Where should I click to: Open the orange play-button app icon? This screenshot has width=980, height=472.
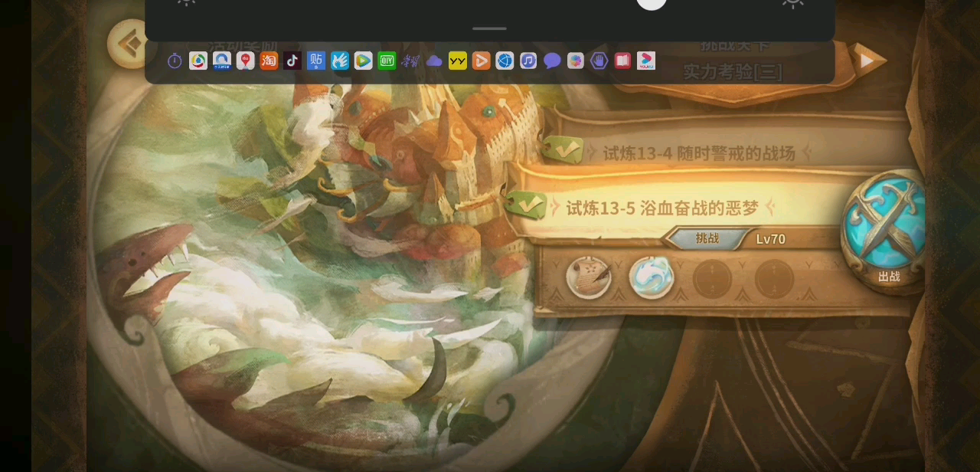pyautogui.click(x=481, y=61)
